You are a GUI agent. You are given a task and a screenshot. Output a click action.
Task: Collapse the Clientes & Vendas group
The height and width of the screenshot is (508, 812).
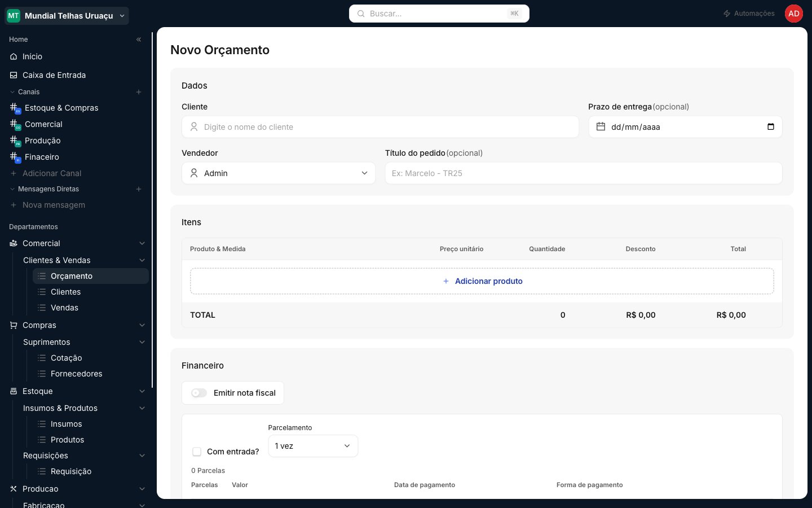pyautogui.click(x=142, y=260)
